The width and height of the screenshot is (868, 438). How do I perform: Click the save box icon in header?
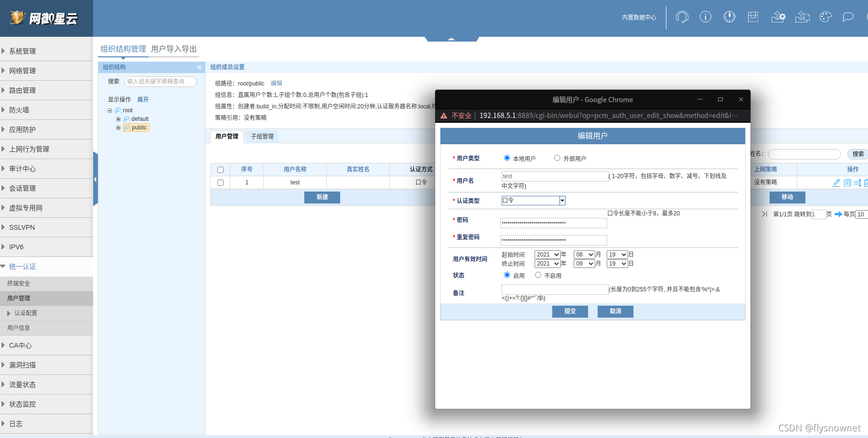point(753,17)
